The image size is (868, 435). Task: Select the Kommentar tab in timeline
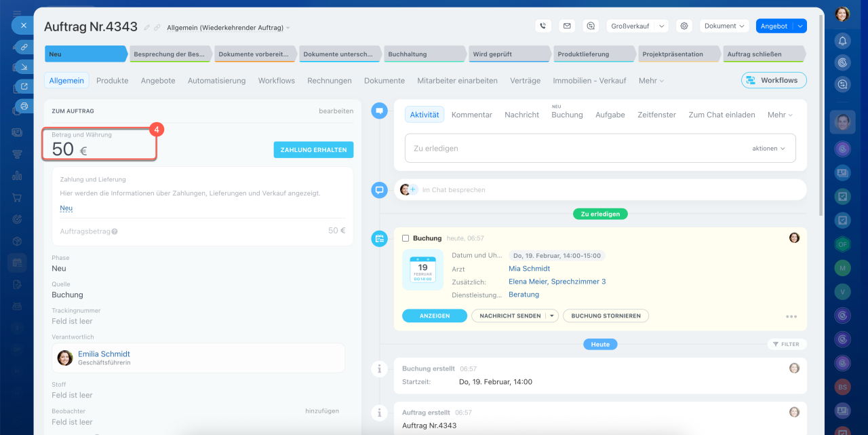pos(471,115)
